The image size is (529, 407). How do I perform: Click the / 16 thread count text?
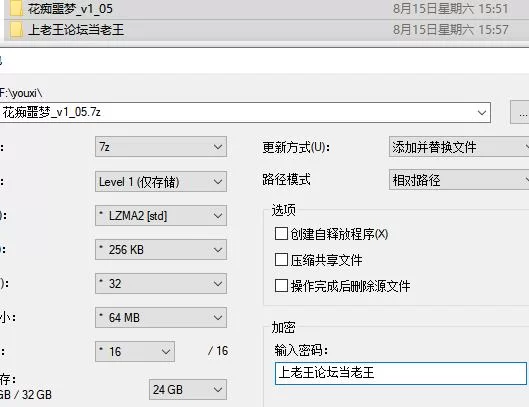click(x=218, y=351)
